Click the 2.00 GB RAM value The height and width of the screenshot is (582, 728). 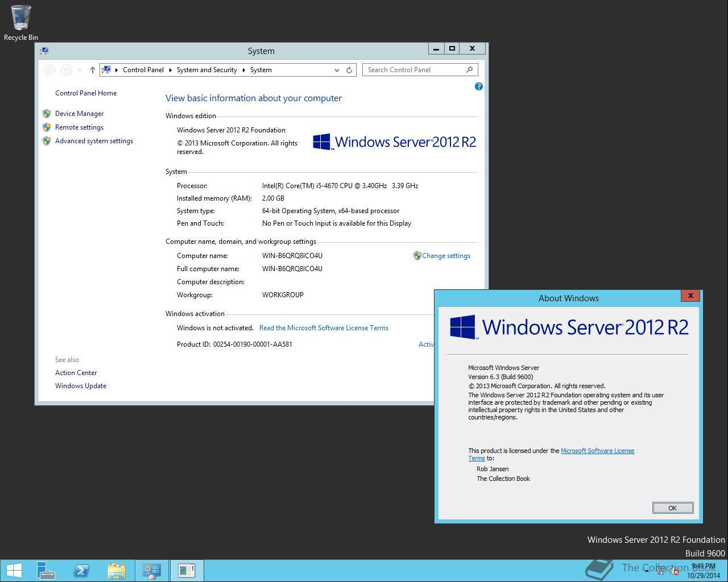click(273, 198)
